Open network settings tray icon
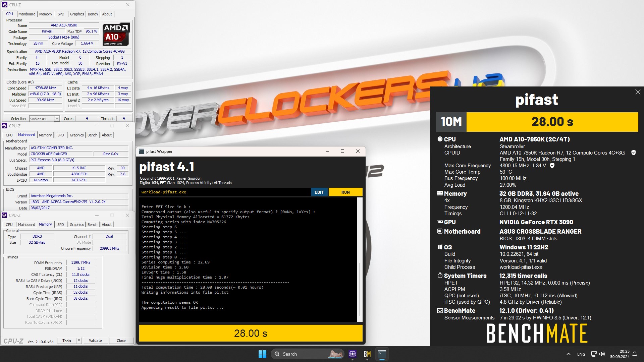This screenshot has height=362, width=644. point(594,354)
